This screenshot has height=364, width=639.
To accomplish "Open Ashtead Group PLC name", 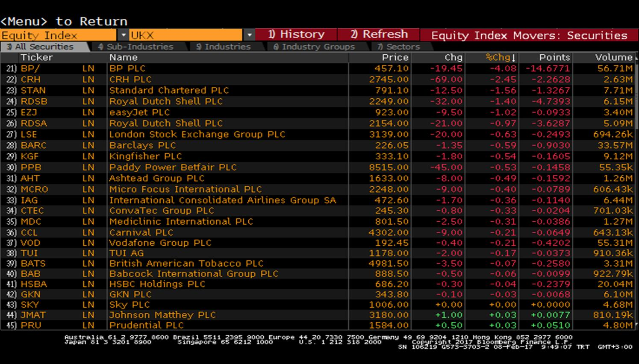I will click(157, 178).
